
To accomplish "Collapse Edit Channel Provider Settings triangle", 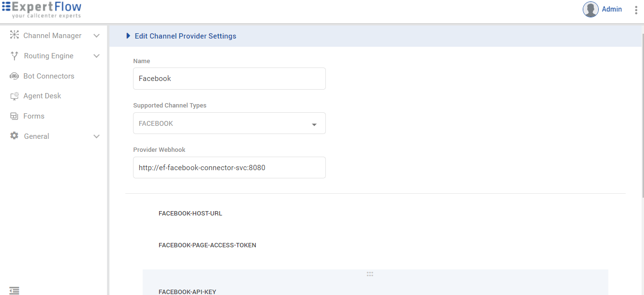I will click(128, 36).
